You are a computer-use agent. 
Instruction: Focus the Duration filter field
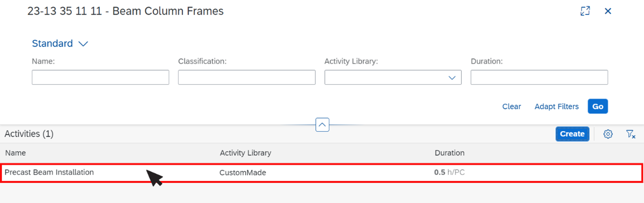pos(539,78)
